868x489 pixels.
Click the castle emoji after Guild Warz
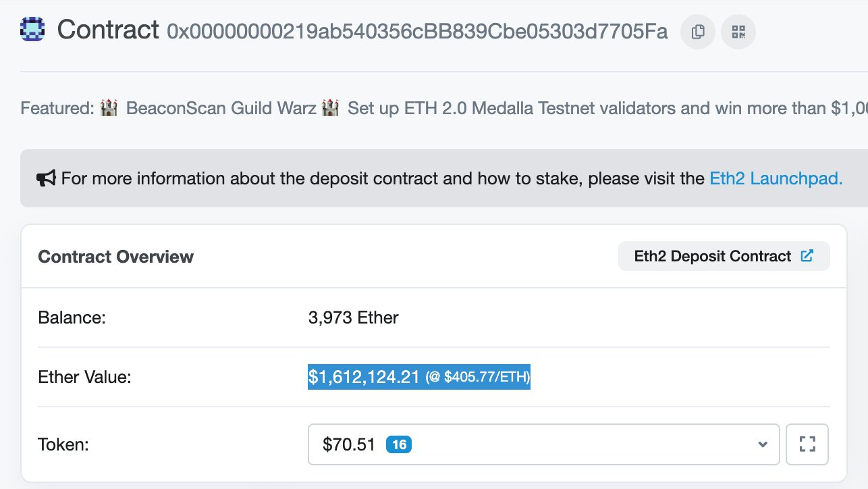pyautogui.click(x=330, y=108)
